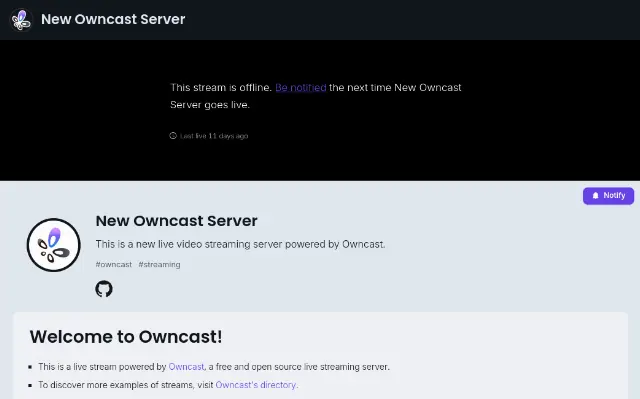Click the large round Owncast server avatar
The height and width of the screenshot is (399, 640).
(x=53, y=245)
